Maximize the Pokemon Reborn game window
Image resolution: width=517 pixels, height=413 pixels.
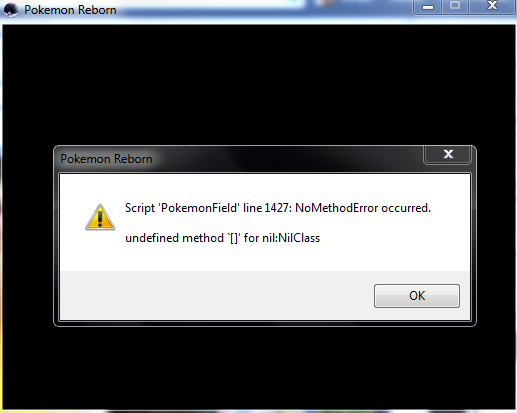(455, 7)
